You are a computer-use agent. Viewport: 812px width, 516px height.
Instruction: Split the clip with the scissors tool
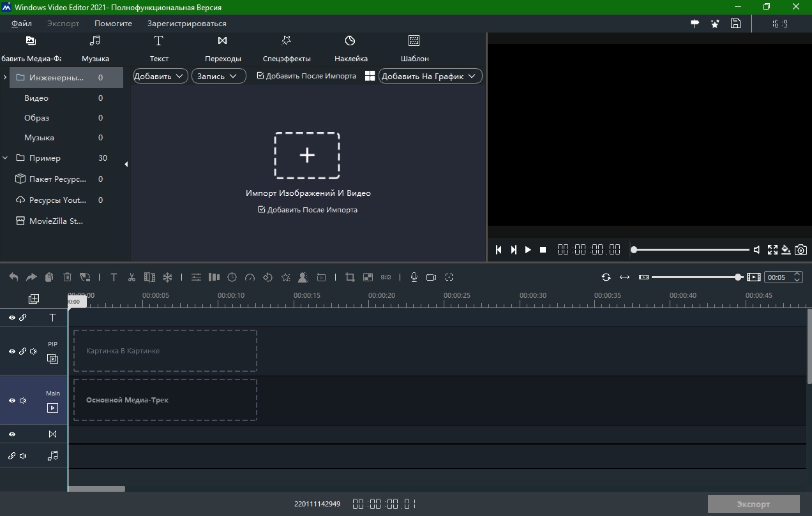pyautogui.click(x=132, y=277)
